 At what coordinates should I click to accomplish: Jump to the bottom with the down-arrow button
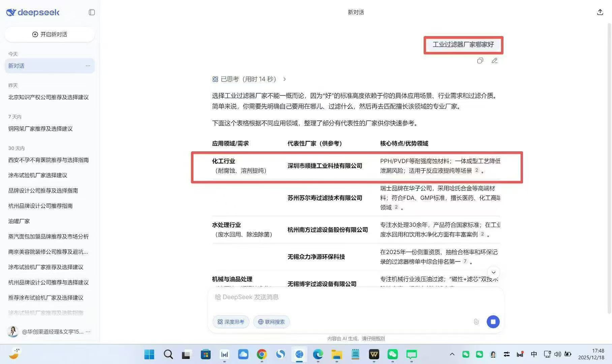pyautogui.click(x=493, y=272)
